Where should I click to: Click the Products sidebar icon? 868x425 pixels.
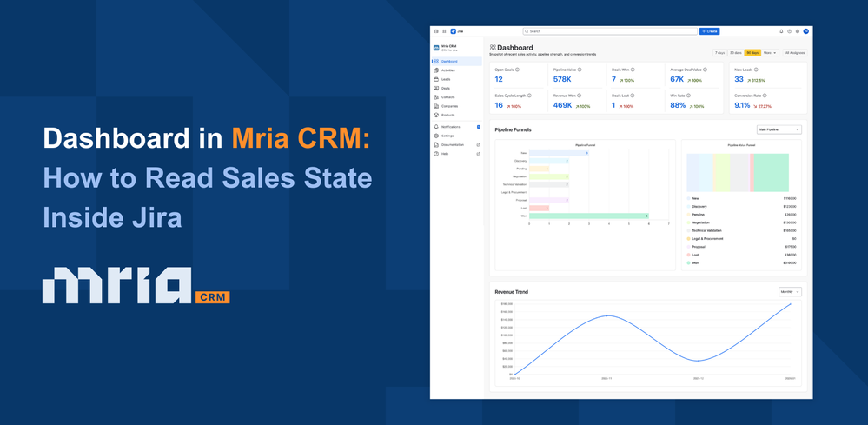pyautogui.click(x=436, y=115)
